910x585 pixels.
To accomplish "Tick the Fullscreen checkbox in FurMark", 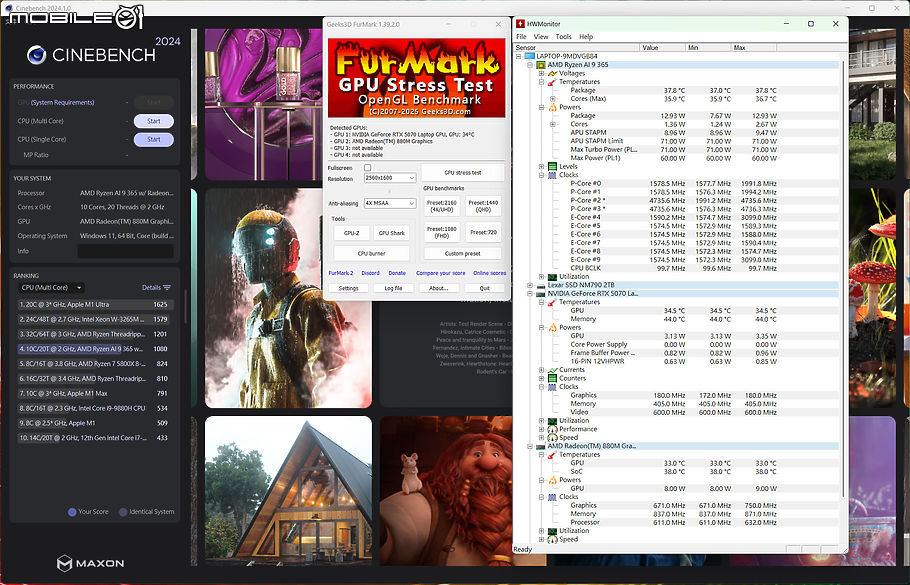I will tap(367, 168).
